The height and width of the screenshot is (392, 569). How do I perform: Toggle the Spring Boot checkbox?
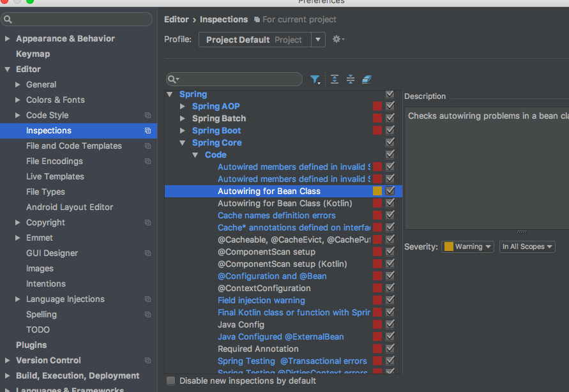click(390, 130)
